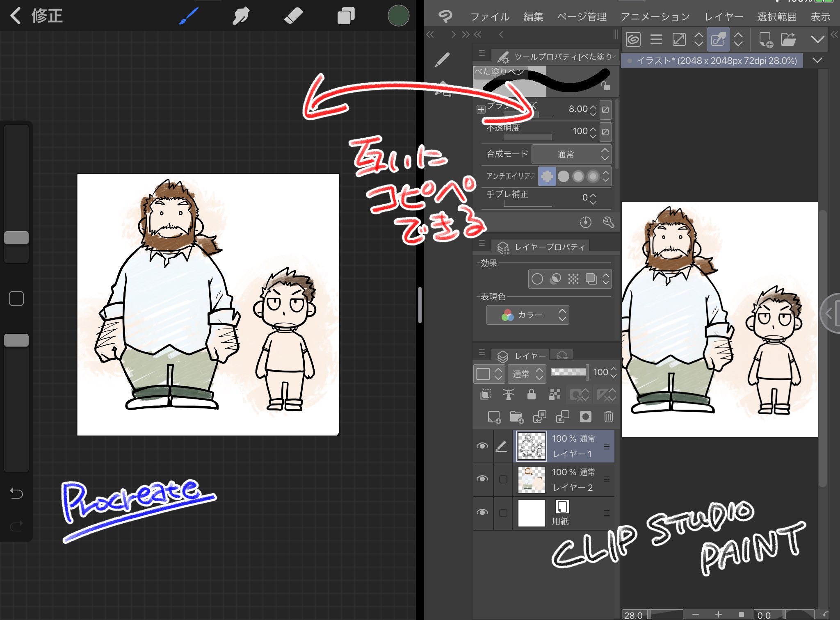Image resolution: width=840 pixels, height=620 pixels.
Task: Click the open file folder icon
Action: (788, 39)
